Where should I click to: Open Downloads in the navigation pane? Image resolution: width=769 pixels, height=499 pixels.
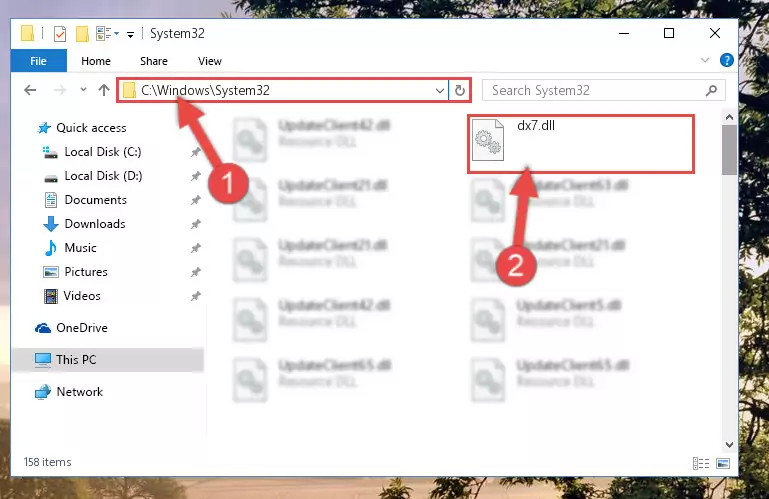pos(95,224)
